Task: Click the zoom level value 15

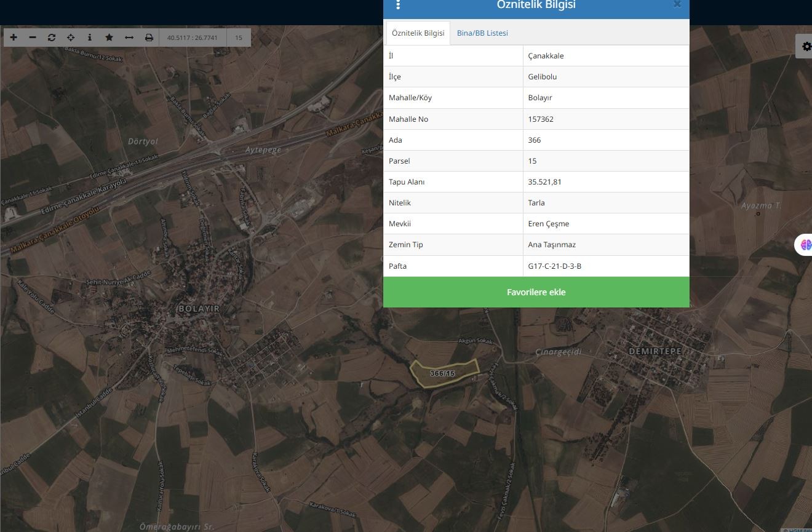Action: (x=239, y=38)
